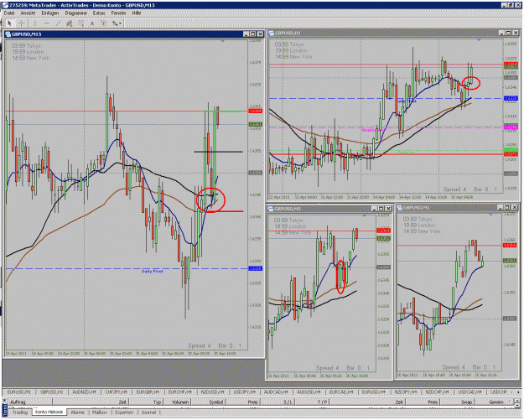Close the terminal panel with its x button

pos(5,402)
